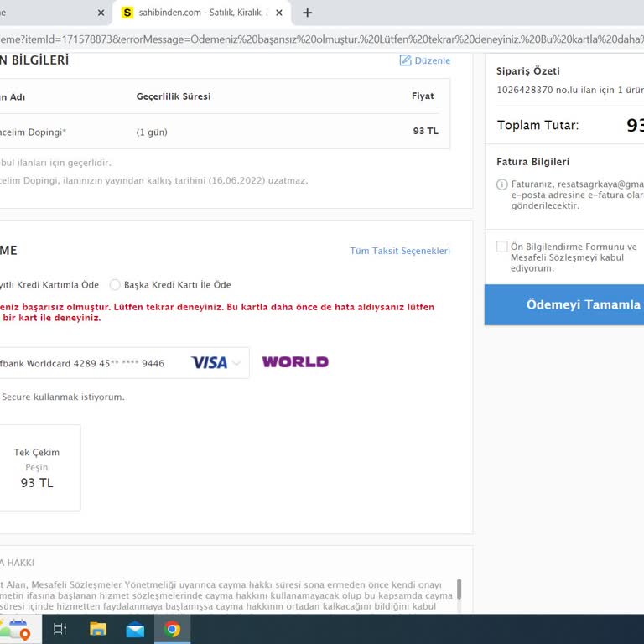The width and height of the screenshot is (644, 644).
Task: Select the Tek Çekim 93 TL option
Action: 37,467
